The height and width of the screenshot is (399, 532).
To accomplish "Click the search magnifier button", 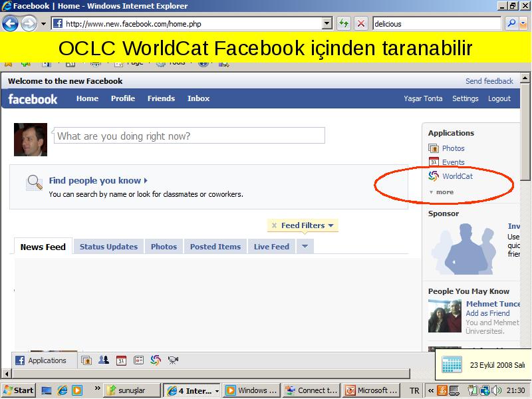I will pos(511,23).
